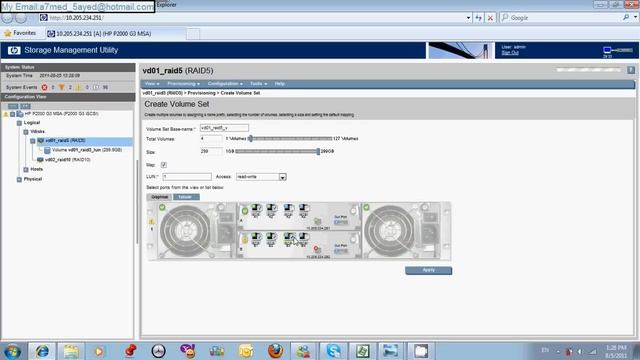Image resolution: width=640 pixels, height=360 pixels.
Task: Toggle the Map checkbox
Action: pyautogui.click(x=164, y=165)
